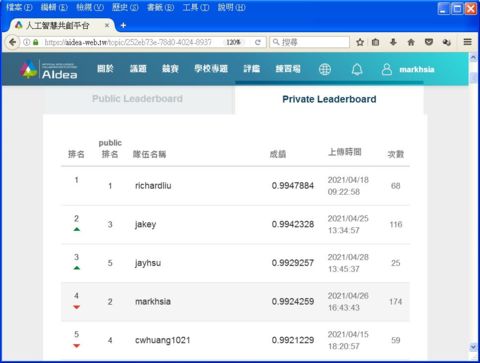Click the 上傳時間 column header

345,152
